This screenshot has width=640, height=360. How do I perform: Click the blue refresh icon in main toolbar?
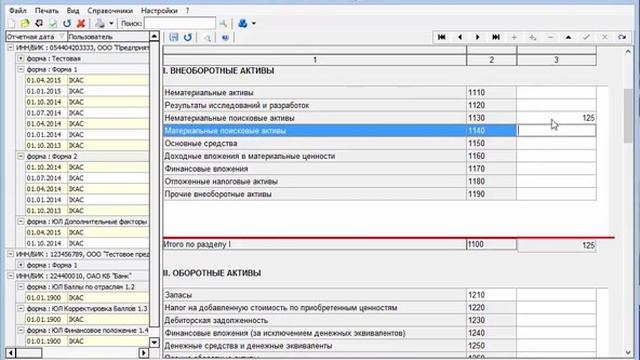[x=67, y=23]
